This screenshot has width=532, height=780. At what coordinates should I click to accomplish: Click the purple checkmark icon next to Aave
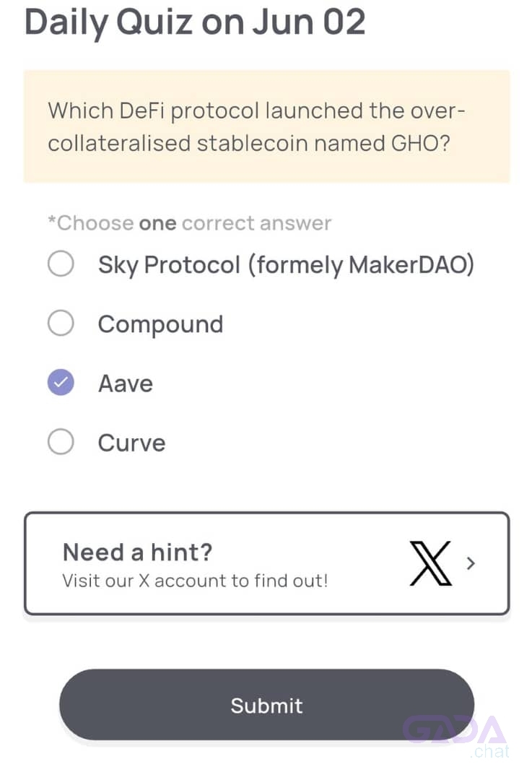61,383
